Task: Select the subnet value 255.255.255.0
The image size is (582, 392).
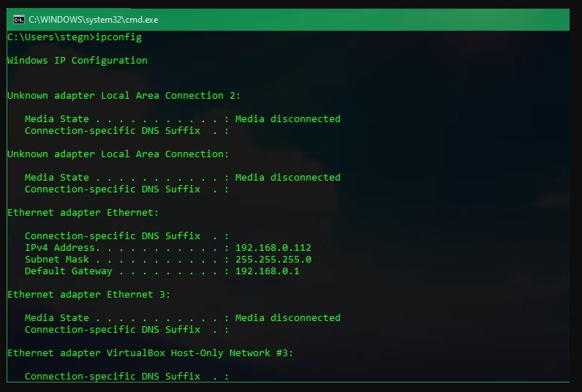Action: click(x=273, y=260)
